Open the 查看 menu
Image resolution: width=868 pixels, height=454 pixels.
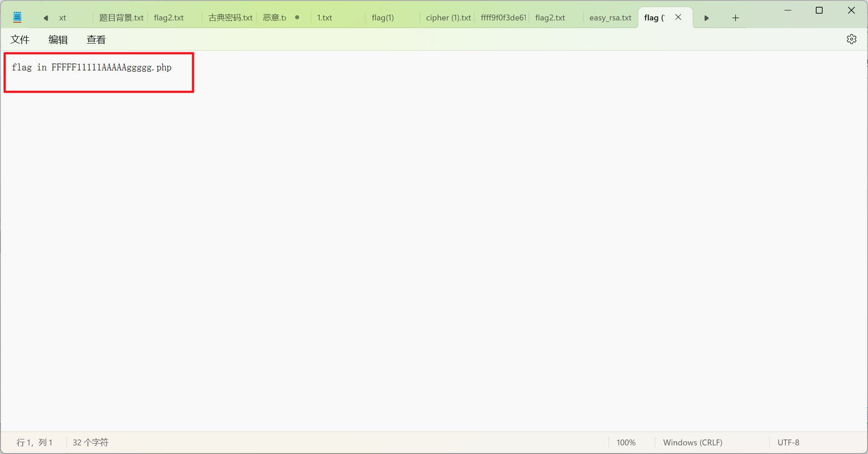click(x=96, y=39)
